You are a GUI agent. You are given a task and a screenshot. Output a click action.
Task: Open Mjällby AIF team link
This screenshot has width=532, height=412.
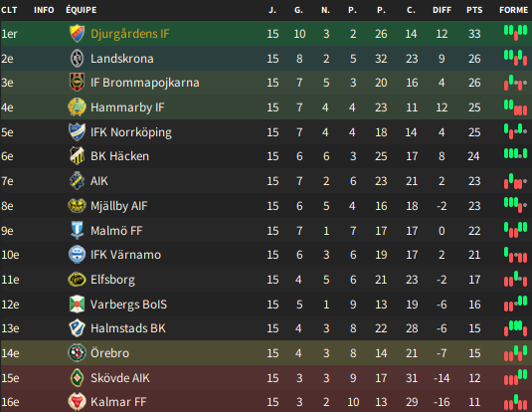tap(118, 206)
